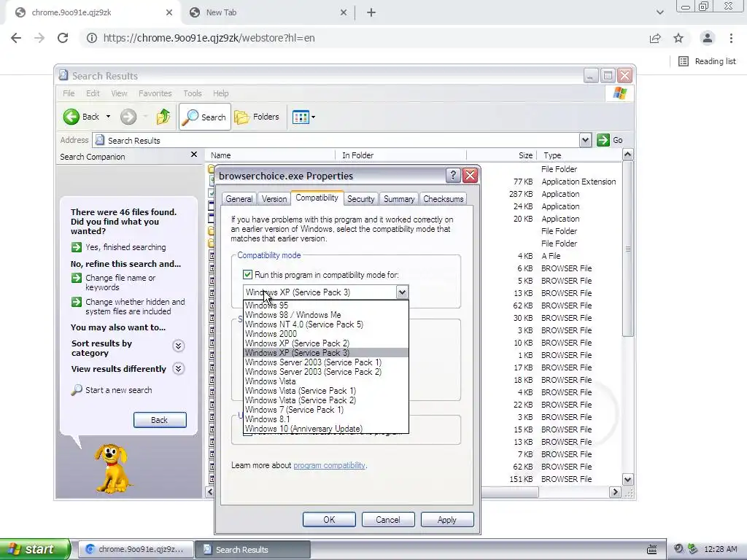Viewport: 747px width, 560px height.
Task: Click the green Go button
Action: pos(610,140)
